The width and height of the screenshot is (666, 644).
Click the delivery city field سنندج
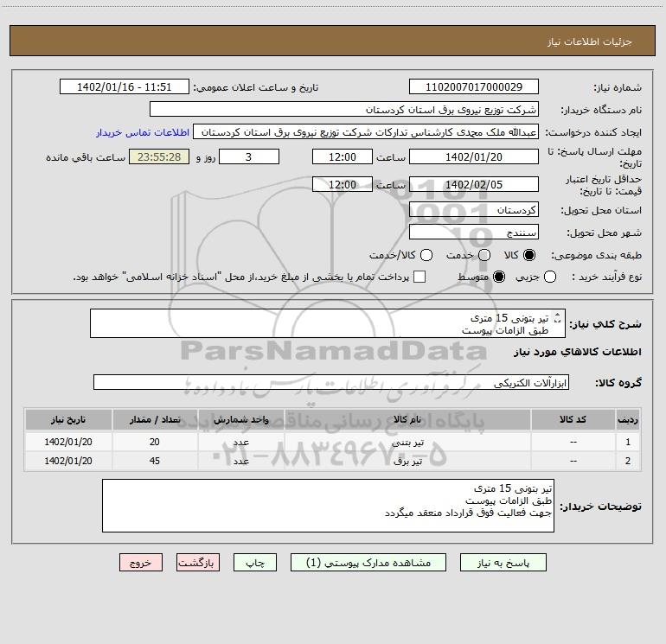tap(474, 233)
